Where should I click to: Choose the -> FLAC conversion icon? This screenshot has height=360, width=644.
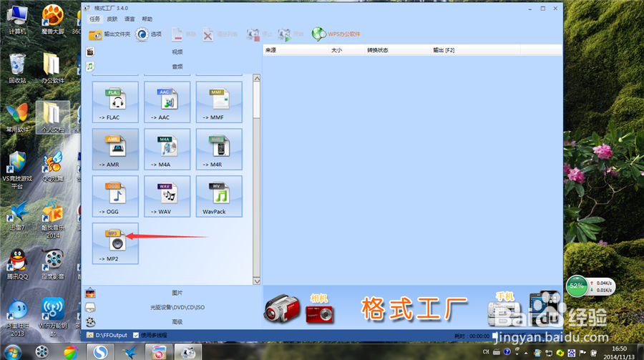point(115,102)
